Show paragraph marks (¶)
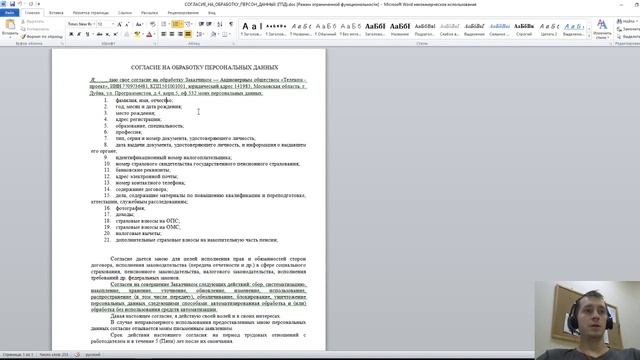Viewport: 640px width, 360px height. [231, 24]
